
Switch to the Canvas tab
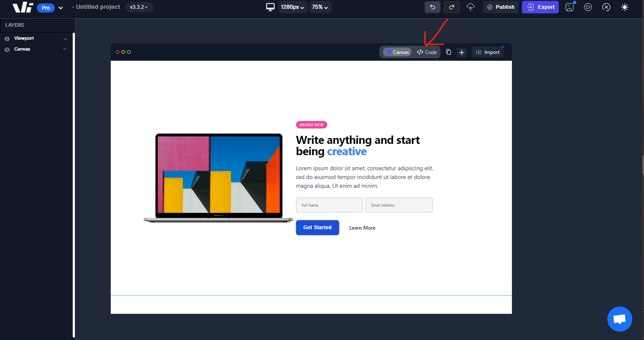tap(397, 52)
